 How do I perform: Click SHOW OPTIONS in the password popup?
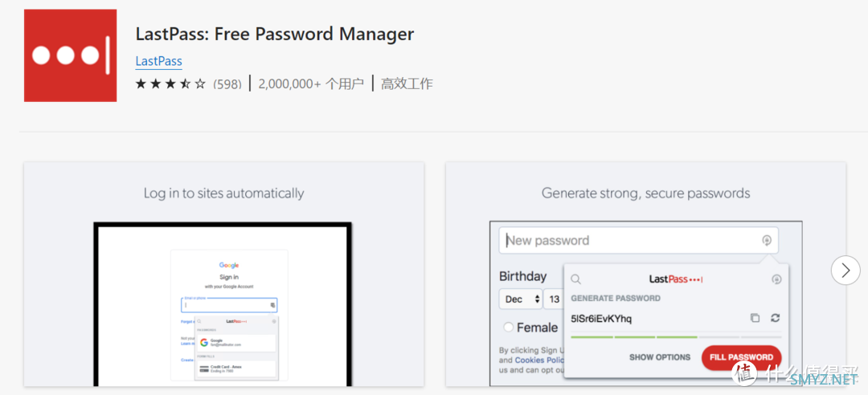point(660,357)
